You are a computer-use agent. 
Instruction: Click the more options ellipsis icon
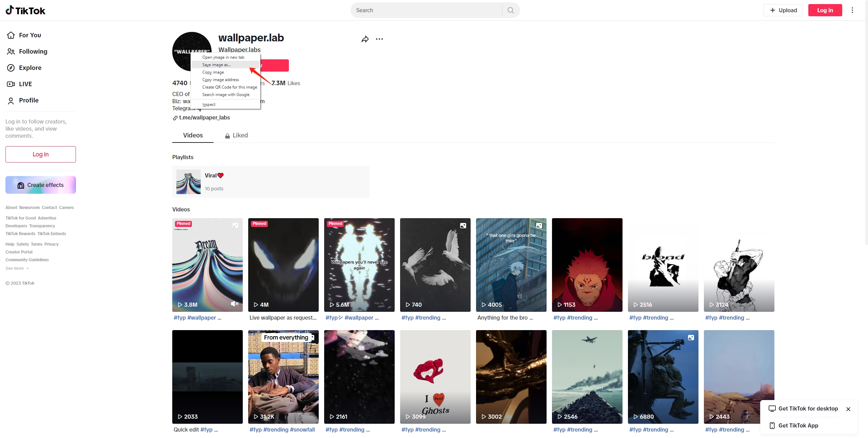[x=379, y=39]
